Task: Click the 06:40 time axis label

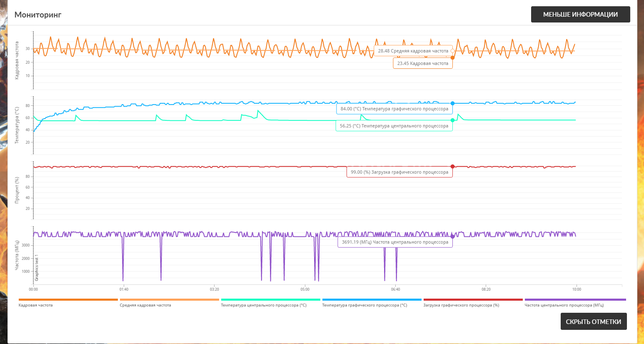Action: pyautogui.click(x=395, y=289)
